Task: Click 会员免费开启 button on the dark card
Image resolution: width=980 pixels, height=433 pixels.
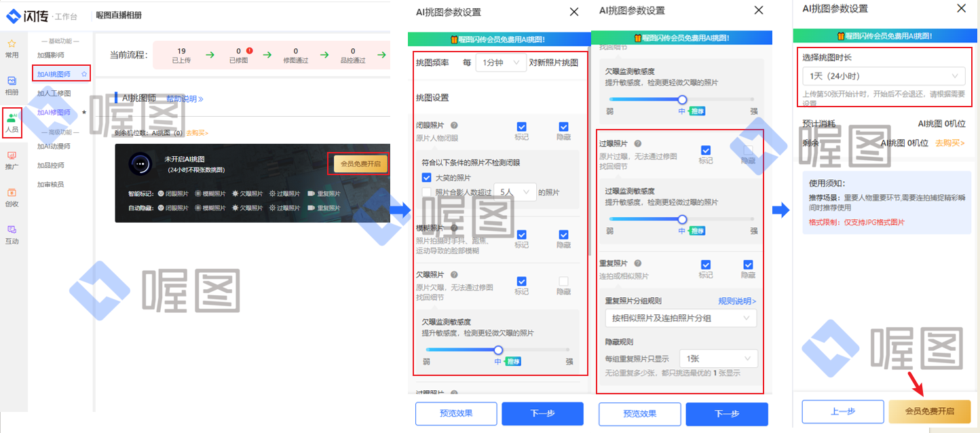Action: click(x=360, y=164)
